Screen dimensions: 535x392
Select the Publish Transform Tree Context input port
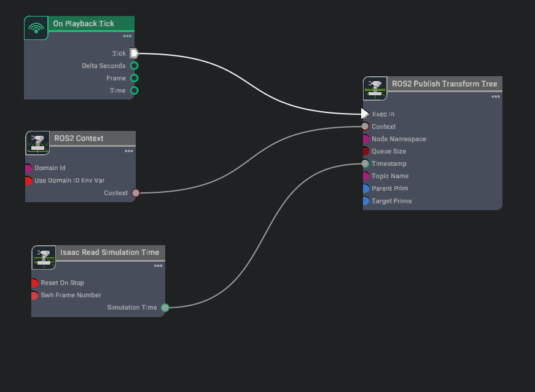(x=365, y=127)
